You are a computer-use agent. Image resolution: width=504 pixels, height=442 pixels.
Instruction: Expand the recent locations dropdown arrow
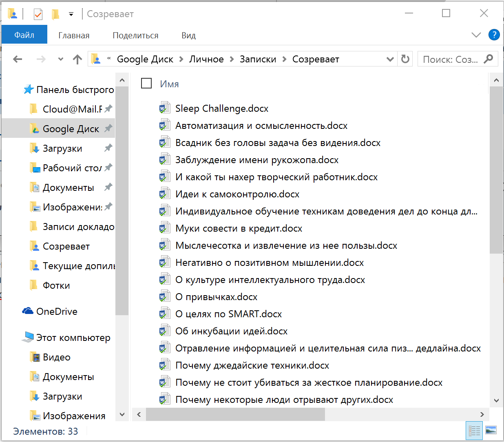[x=61, y=60]
